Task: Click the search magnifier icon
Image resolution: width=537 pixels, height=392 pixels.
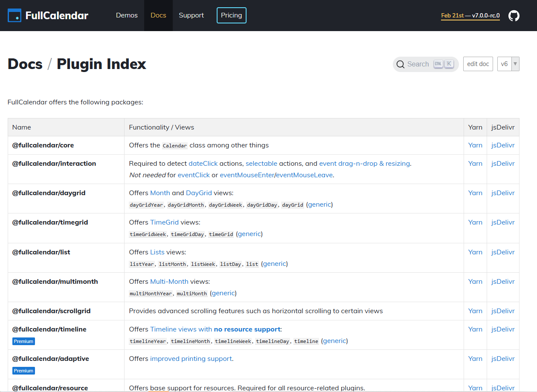Action: point(400,64)
